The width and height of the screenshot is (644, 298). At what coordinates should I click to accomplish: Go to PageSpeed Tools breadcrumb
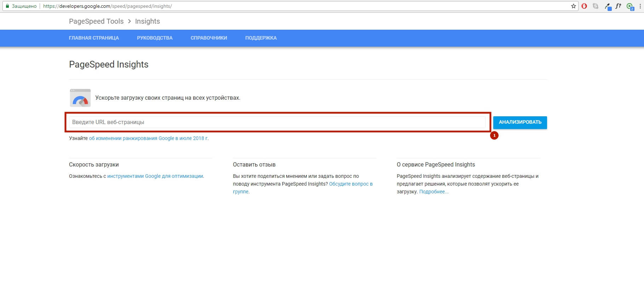96,21
